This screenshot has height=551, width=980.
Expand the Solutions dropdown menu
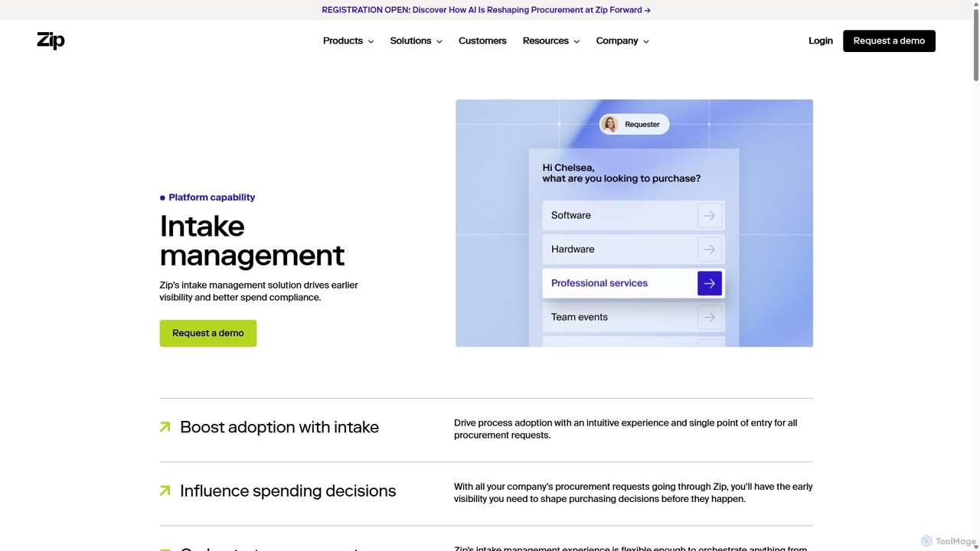(x=416, y=41)
